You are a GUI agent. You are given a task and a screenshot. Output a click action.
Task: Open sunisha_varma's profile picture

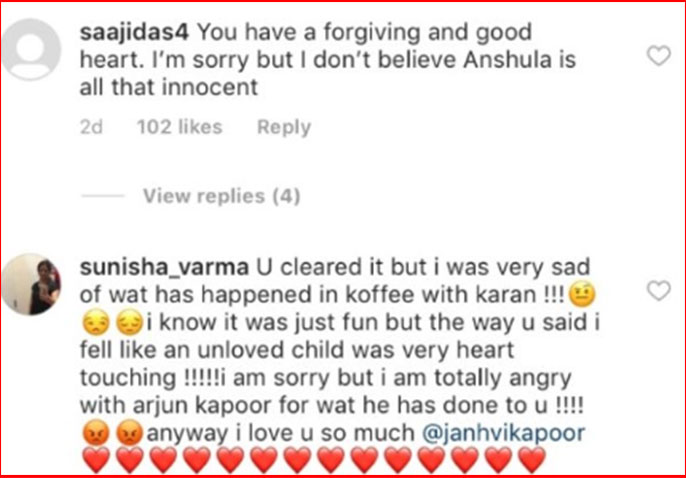[x=31, y=284]
